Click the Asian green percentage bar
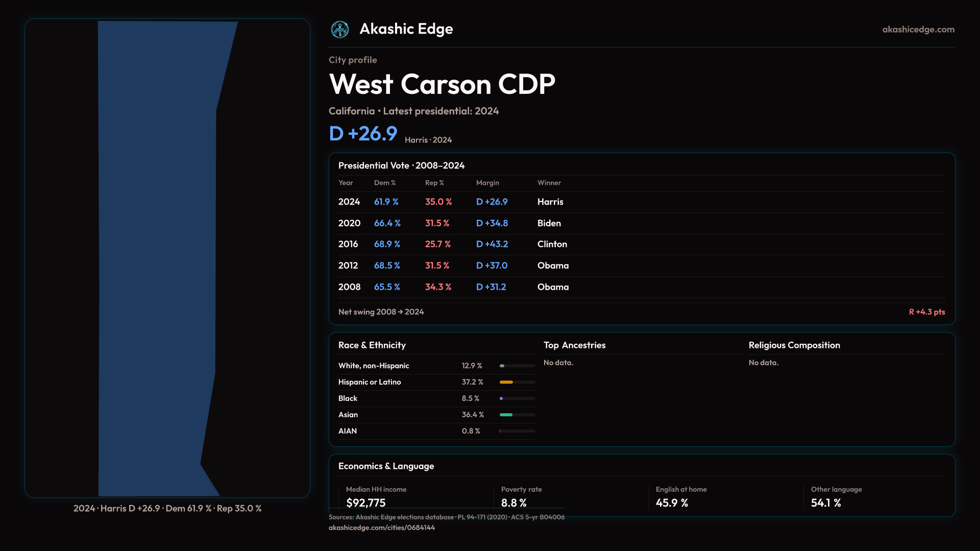 pos(506,415)
